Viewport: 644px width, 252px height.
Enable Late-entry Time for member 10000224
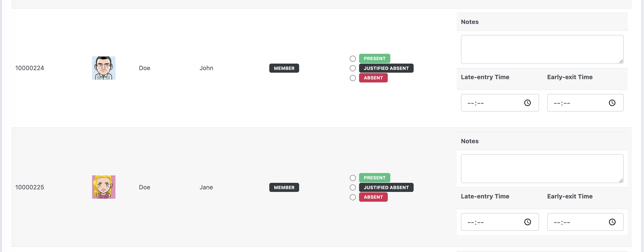pyautogui.click(x=499, y=103)
